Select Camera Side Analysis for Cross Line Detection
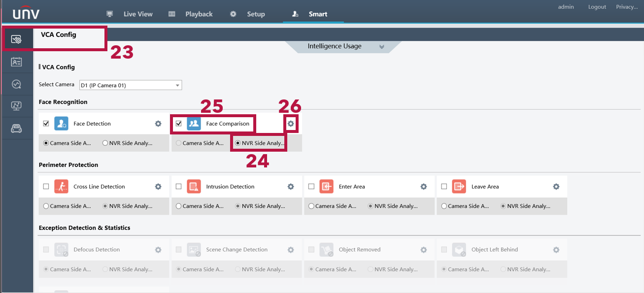This screenshot has height=293, width=644. pos(46,206)
